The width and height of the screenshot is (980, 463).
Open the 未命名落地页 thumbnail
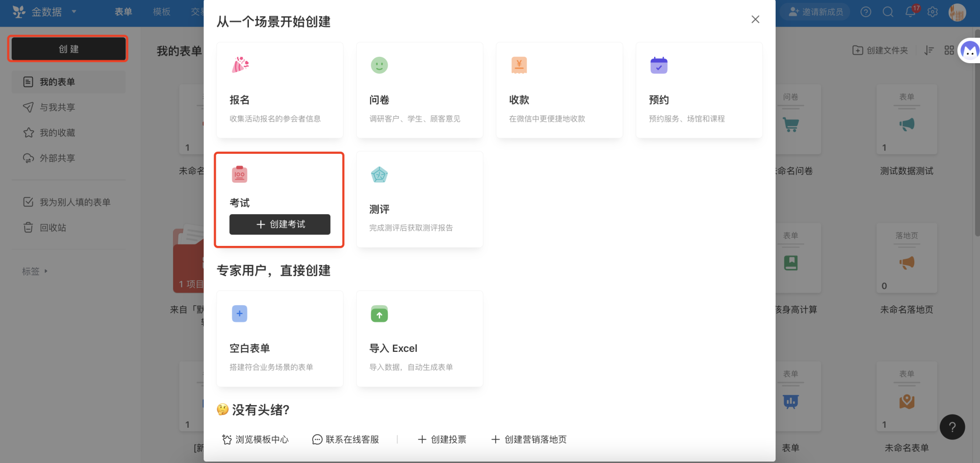(x=906, y=258)
